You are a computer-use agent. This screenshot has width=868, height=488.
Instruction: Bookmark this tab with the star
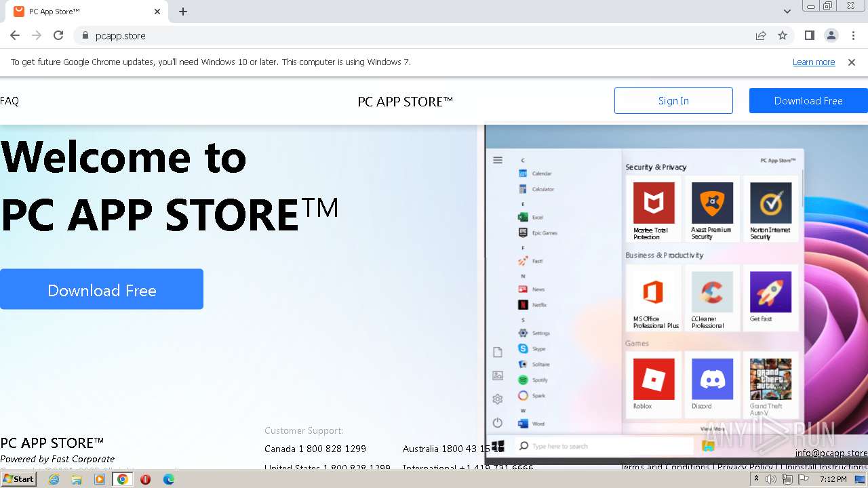click(x=783, y=35)
